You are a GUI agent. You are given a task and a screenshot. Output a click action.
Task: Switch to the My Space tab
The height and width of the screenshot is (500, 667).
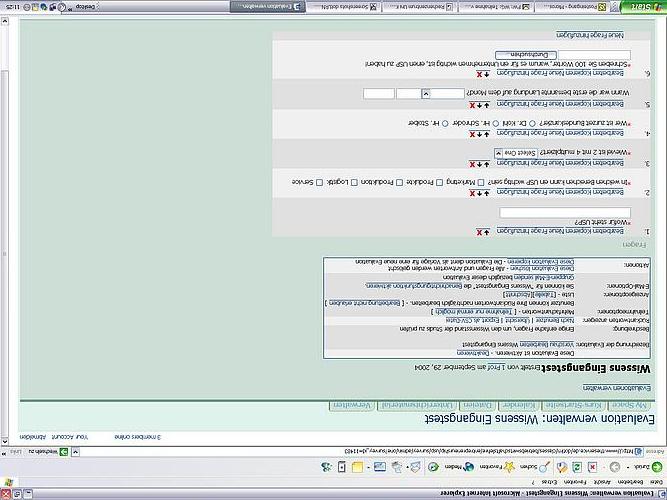coord(630,405)
